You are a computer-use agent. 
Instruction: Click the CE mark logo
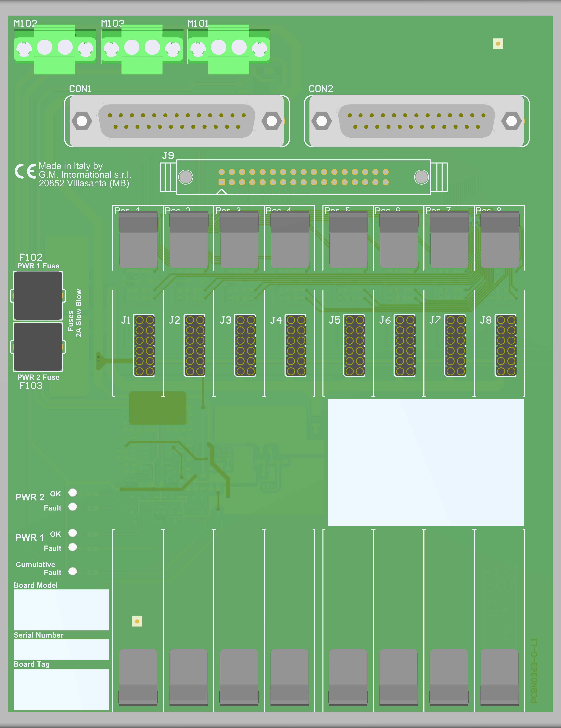[25, 171]
